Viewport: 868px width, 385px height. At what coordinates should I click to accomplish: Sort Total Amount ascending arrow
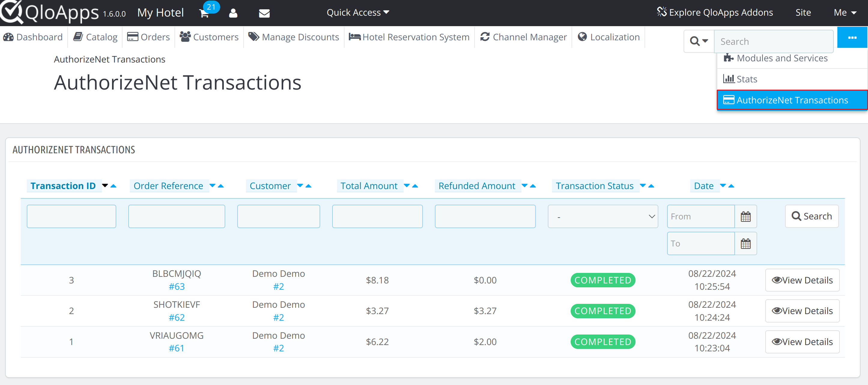coord(415,186)
